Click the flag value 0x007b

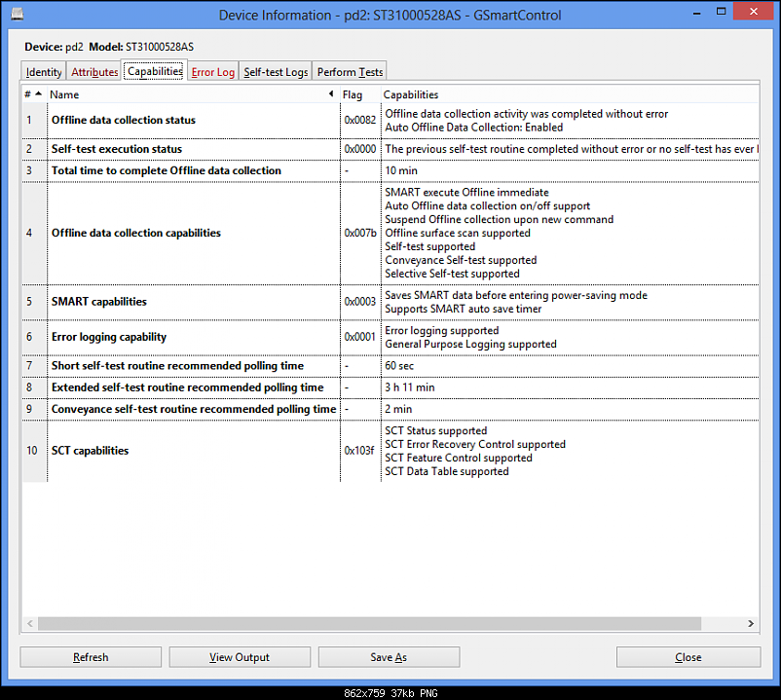(x=360, y=233)
